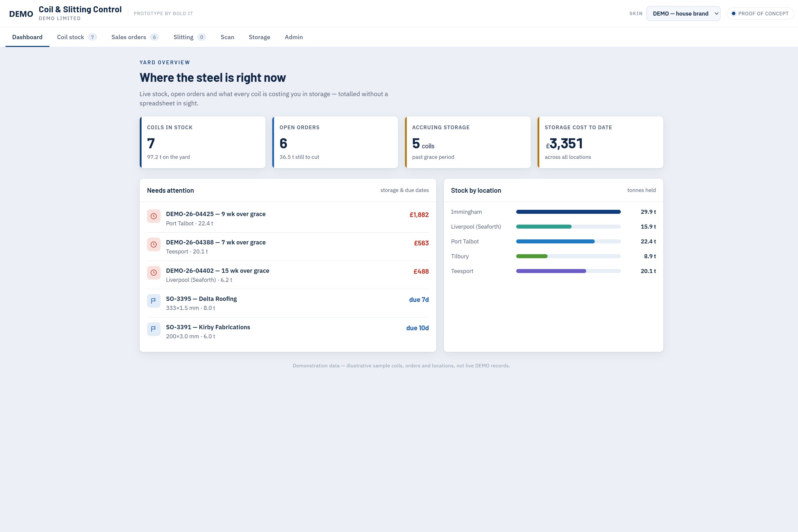Click the 8.9 t value for Tilbury
Screen dimensions: 798x532
tap(650, 256)
